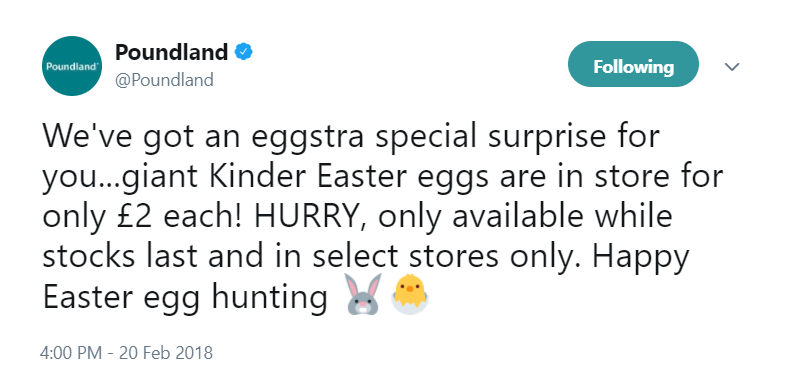Click the word eggstra in the tweet
This screenshot has width=788, height=381.
click(307, 138)
